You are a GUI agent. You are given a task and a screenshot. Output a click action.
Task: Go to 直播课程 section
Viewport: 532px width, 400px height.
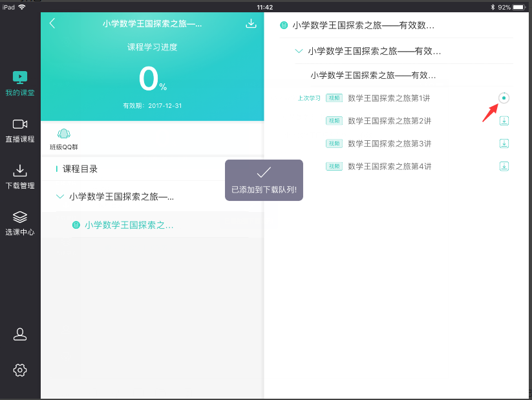tap(20, 131)
